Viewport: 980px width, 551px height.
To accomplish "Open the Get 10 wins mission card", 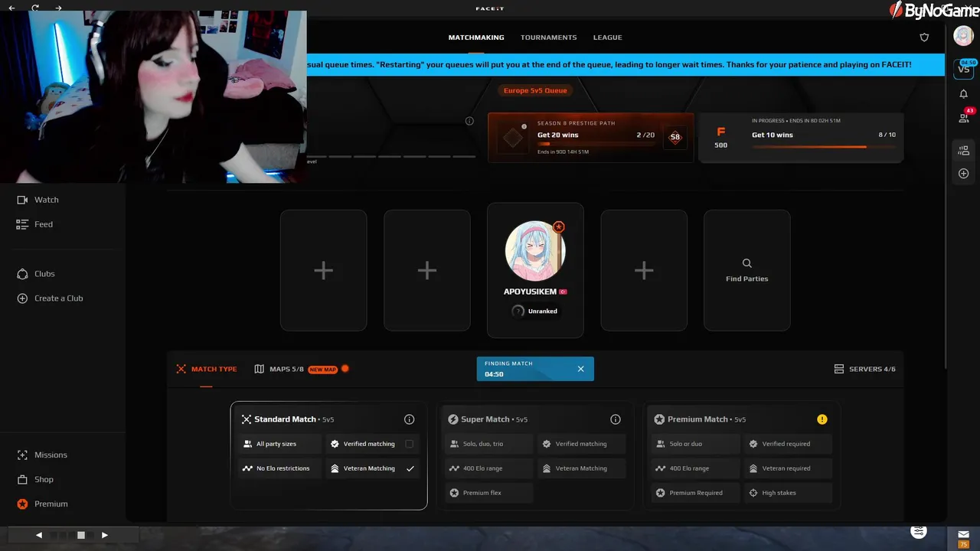I will coord(801,138).
